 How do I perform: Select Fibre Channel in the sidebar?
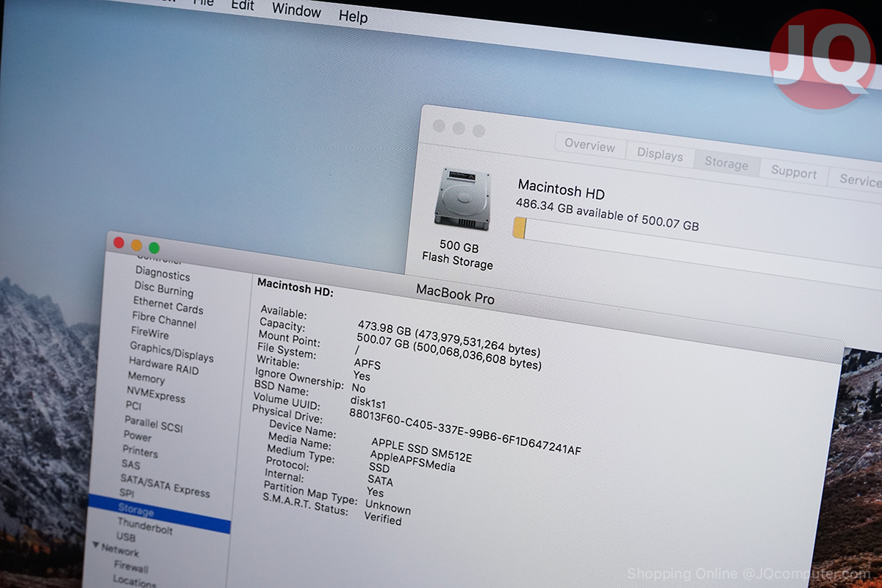point(164,320)
